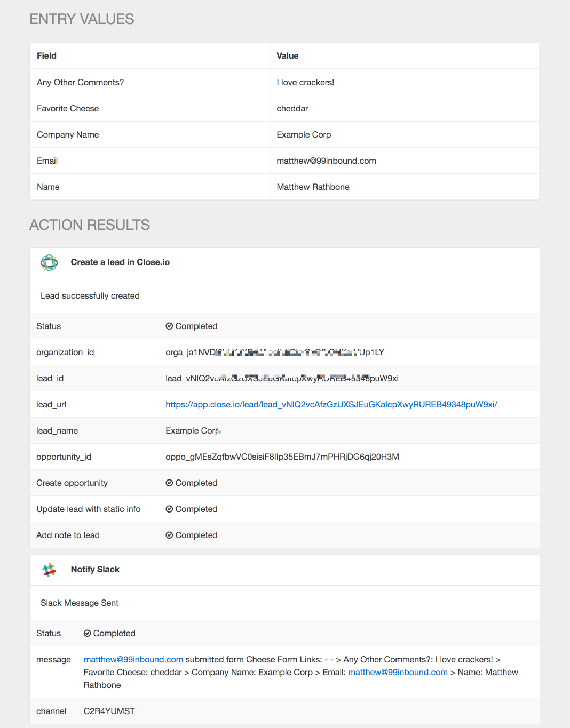Click the 'Lead successfully created' message

click(x=90, y=295)
